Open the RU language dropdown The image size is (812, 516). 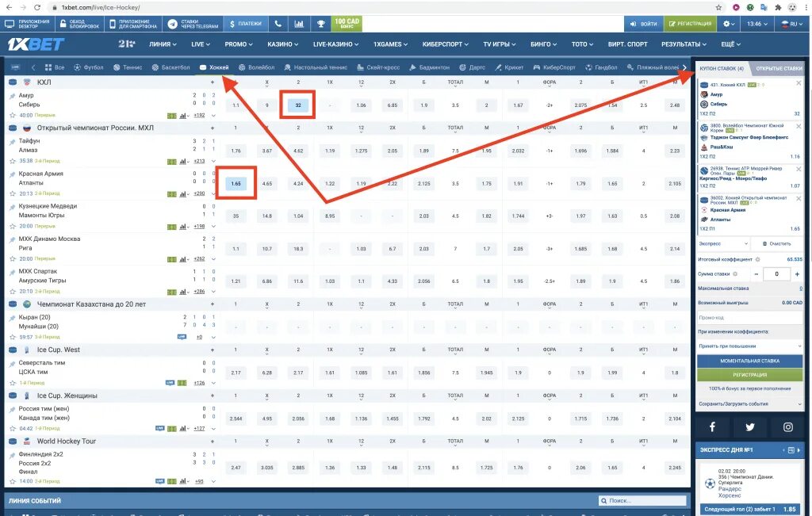coord(791,24)
